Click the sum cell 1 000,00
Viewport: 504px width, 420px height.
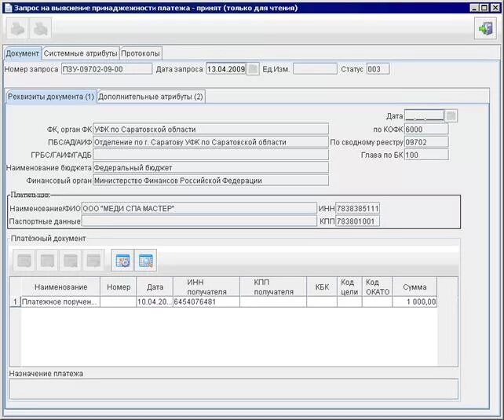pos(415,301)
